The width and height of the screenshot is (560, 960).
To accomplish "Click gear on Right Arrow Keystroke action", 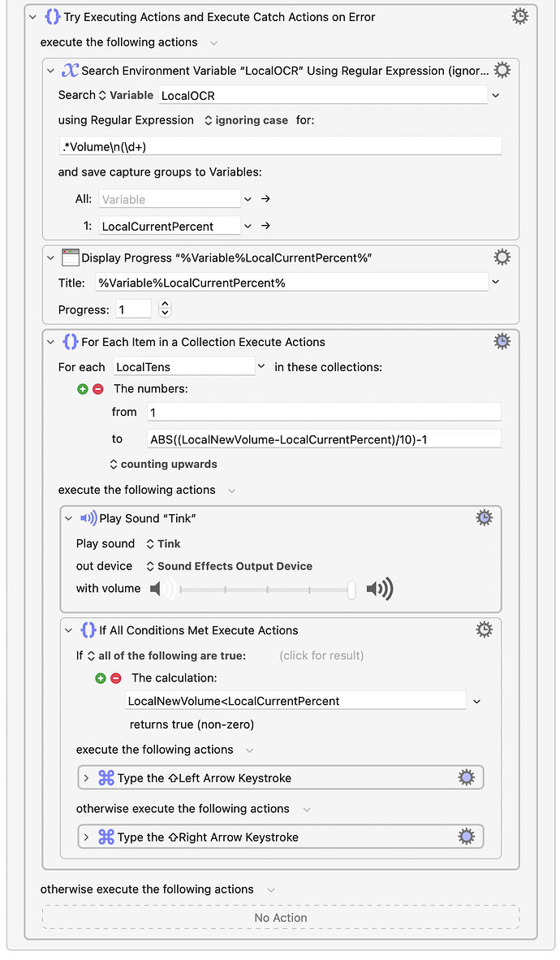I will 467,837.
